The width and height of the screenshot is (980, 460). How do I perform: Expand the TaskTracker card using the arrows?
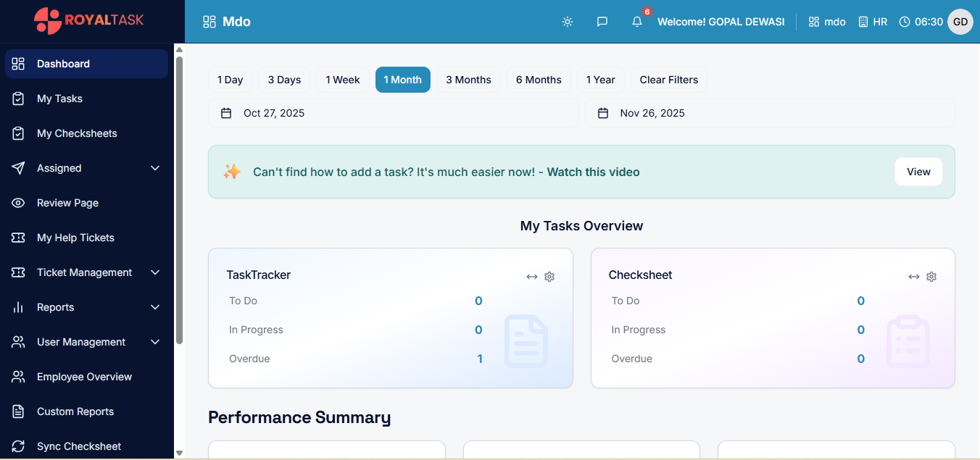click(x=532, y=276)
